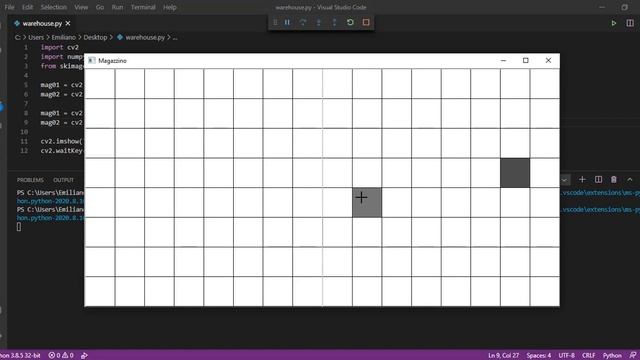Restart the debug session with green arrow
This screenshot has width=640, height=360.
tap(350, 22)
